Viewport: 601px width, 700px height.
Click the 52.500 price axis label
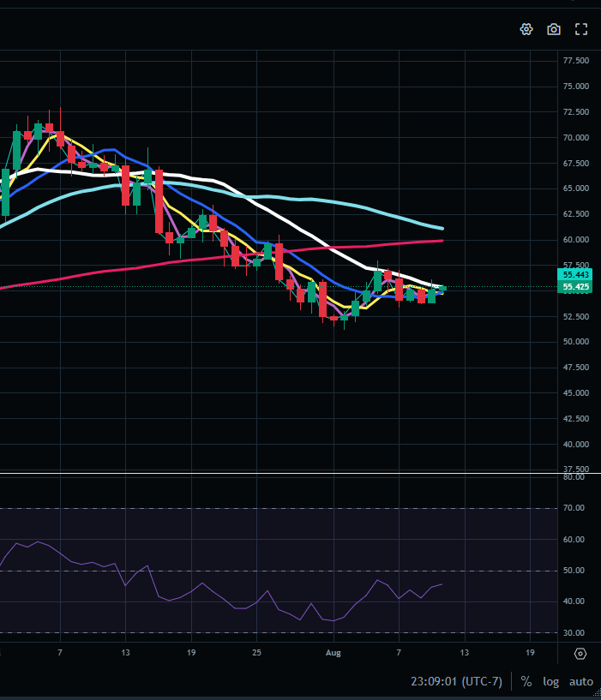coord(576,316)
